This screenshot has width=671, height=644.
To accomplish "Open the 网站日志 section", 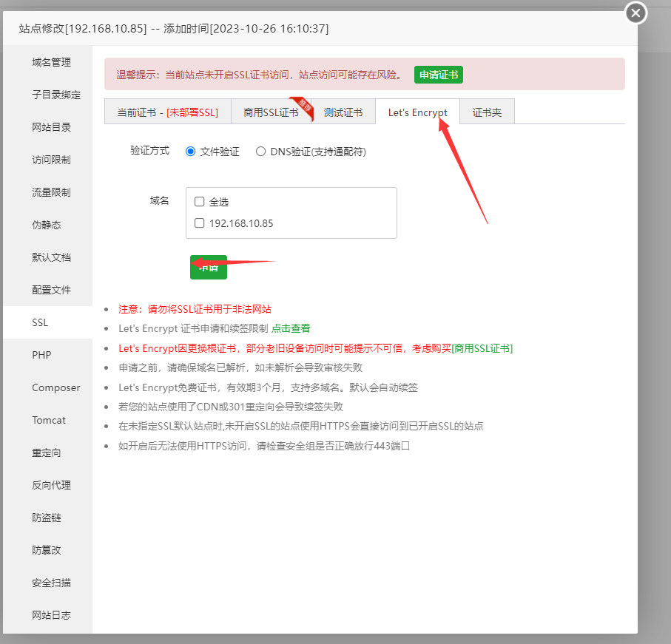I will (47, 615).
